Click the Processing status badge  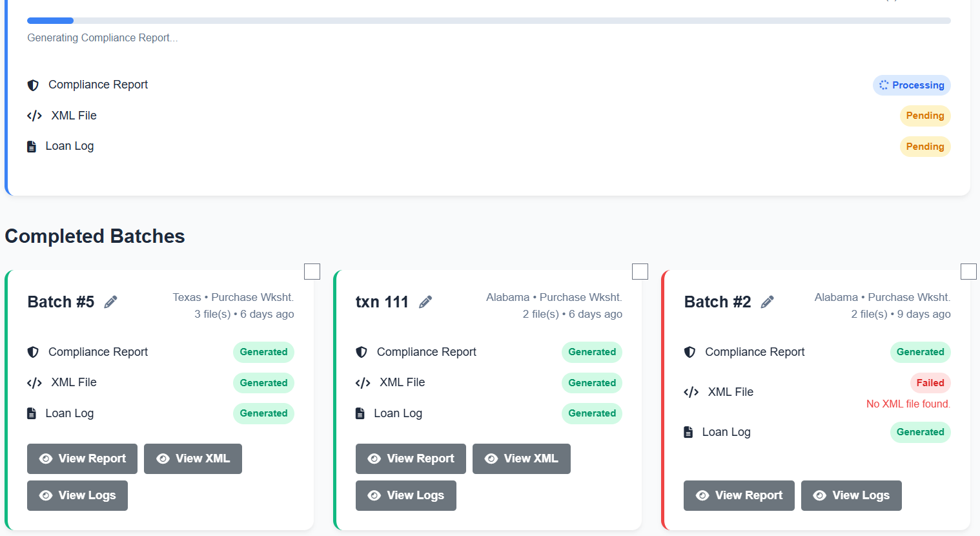tap(912, 85)
